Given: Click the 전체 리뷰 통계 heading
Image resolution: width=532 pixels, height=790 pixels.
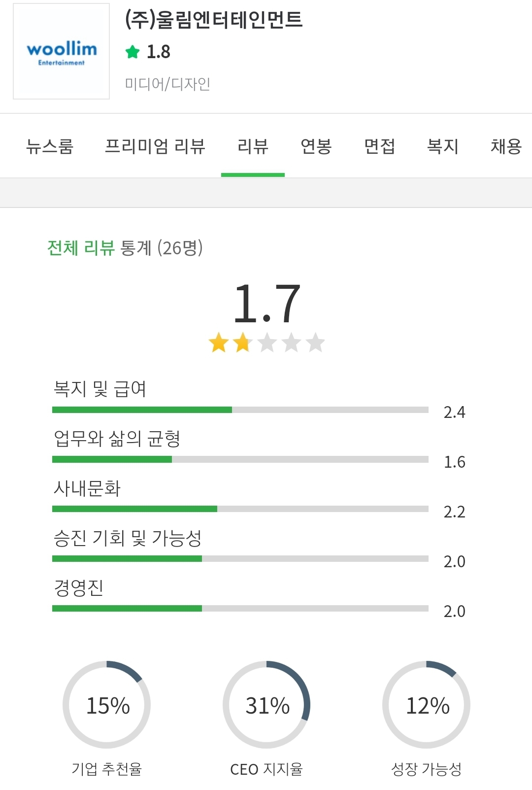Looking at the screenshot, I should coord(125,247).
